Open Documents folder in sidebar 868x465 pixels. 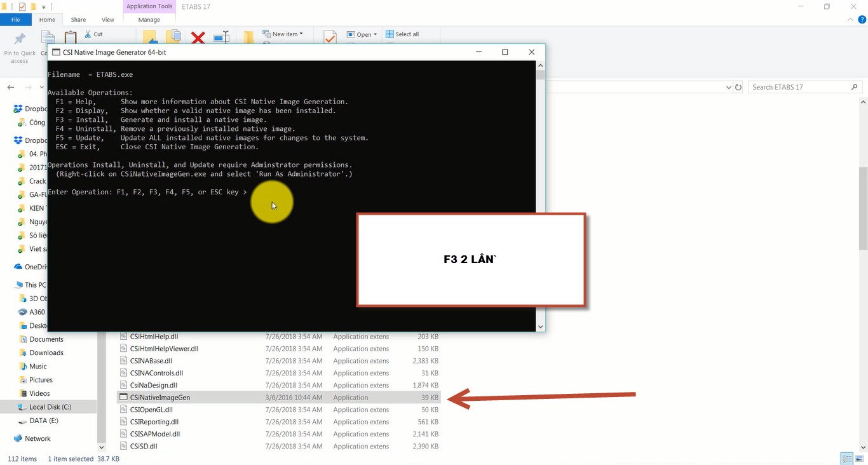tap(41, 339)
